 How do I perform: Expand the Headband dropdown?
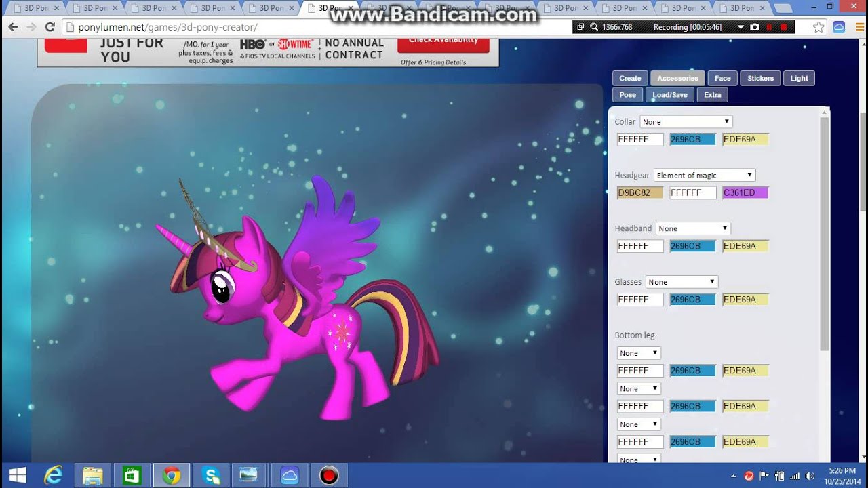point(693,228)
